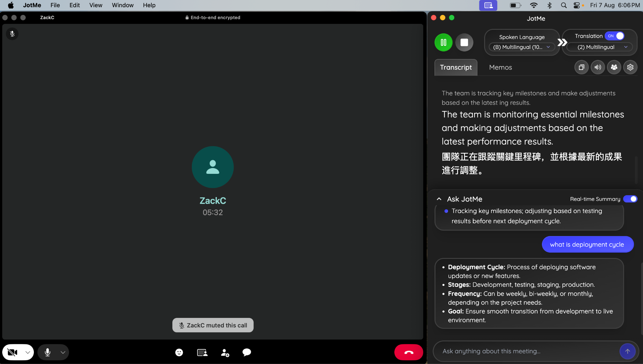Image resolution: width=643 pixels, height=364 pixels.
Task: Open the Edit menu
Action: [x=75, y=5]
